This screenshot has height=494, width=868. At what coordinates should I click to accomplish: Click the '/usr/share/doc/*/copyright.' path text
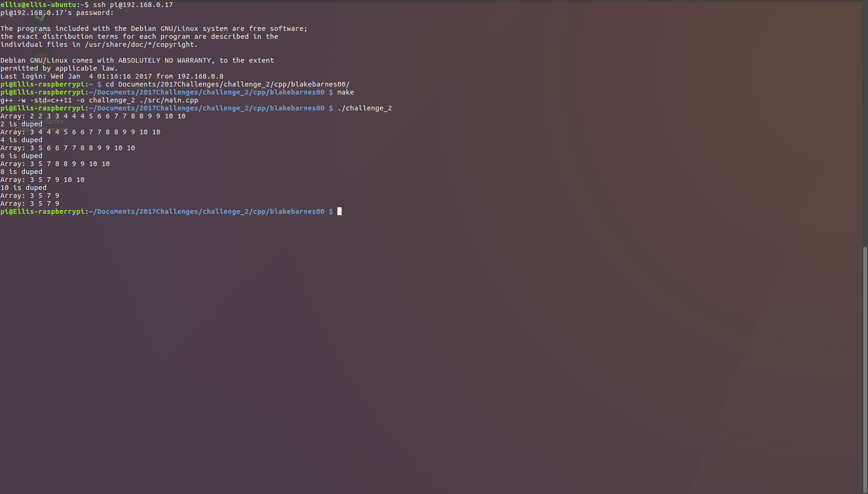click(141, 44)
